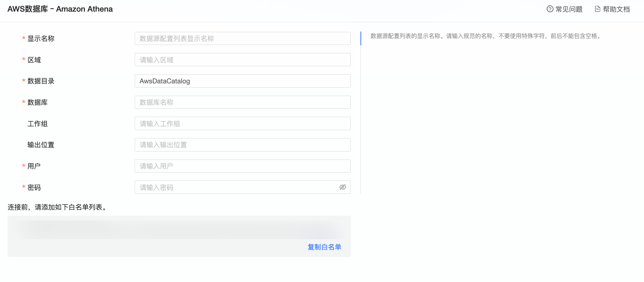
Task: Click the 密码 field label
Action: pyautogui.click(x=34, y=188)
